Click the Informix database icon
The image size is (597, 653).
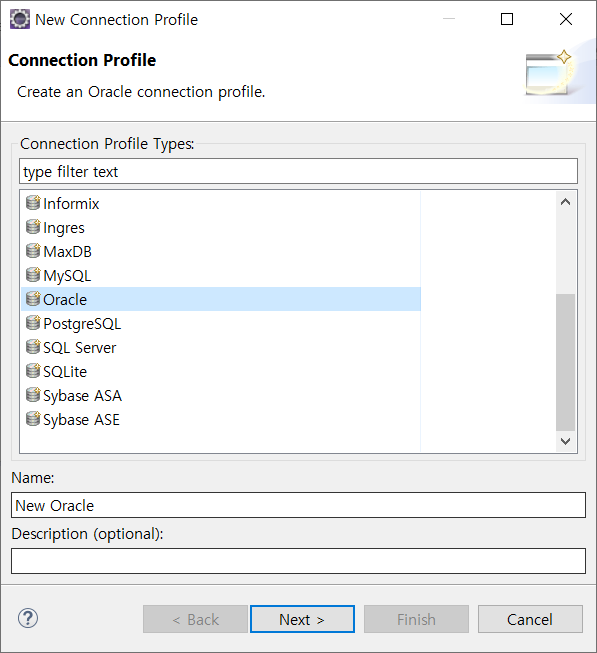pyautogui.click(x=33, y=203)
